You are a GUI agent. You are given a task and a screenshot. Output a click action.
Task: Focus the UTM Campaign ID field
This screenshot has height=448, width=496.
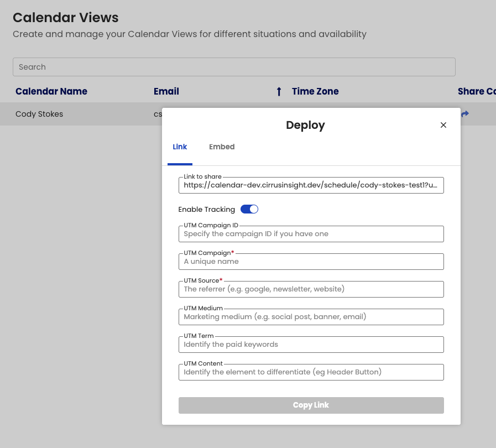[311, 234]
